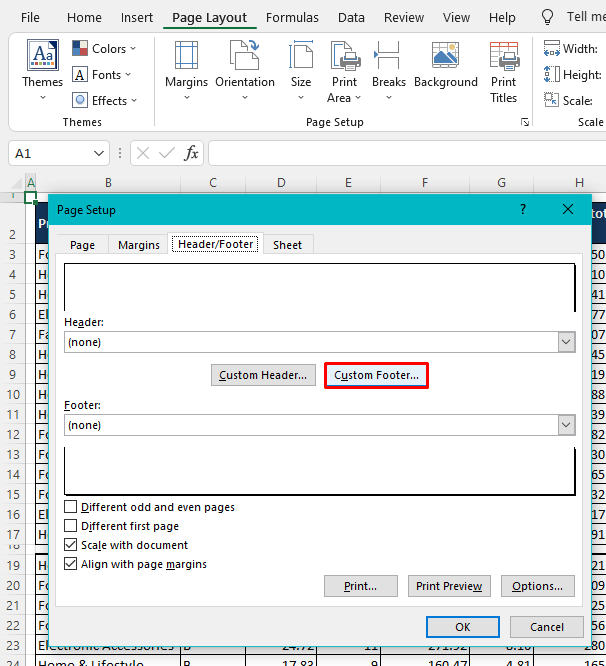Confirm dialog with OK button

coord(463,627)
